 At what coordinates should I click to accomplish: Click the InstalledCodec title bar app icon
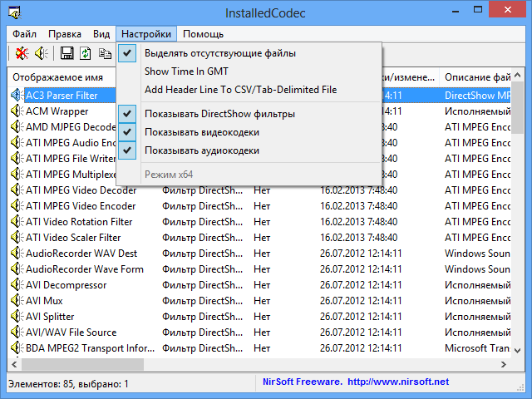(15, 12)
